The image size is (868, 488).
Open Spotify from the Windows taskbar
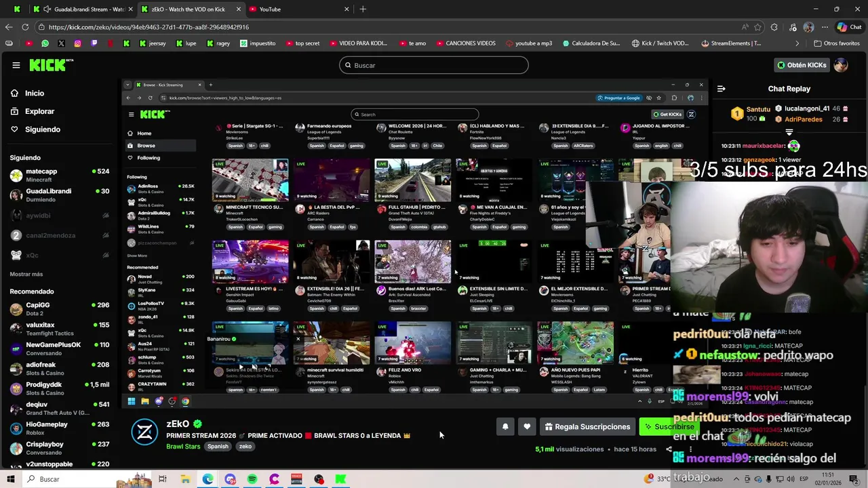click(x=252, y=479)
